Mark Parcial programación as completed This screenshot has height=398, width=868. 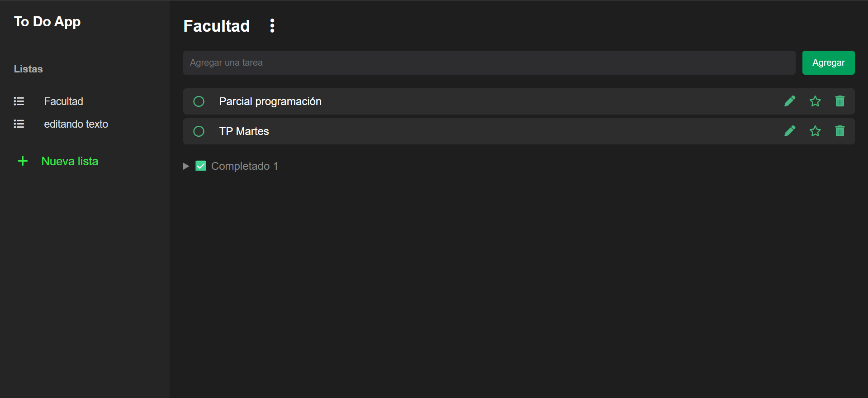(199, 101)
